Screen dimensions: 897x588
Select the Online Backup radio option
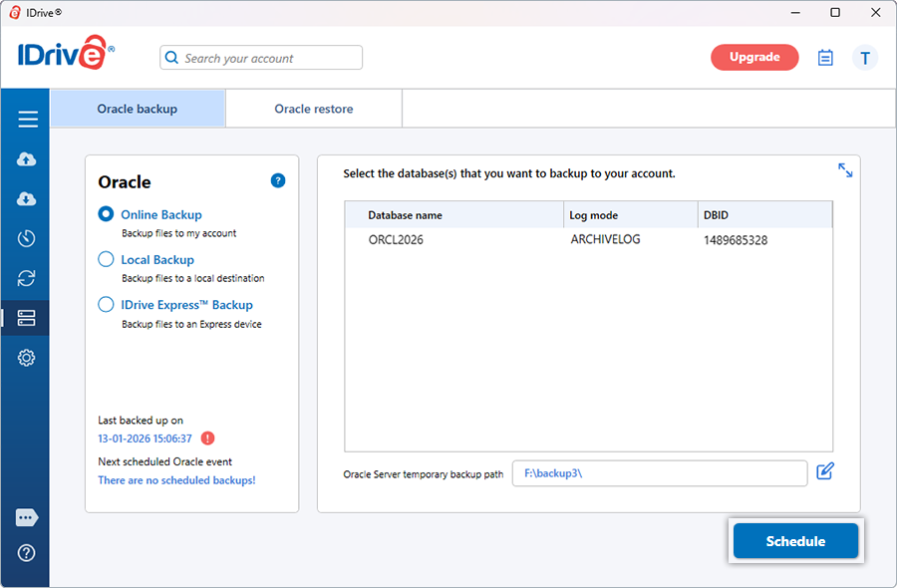(x=106, y=214)
